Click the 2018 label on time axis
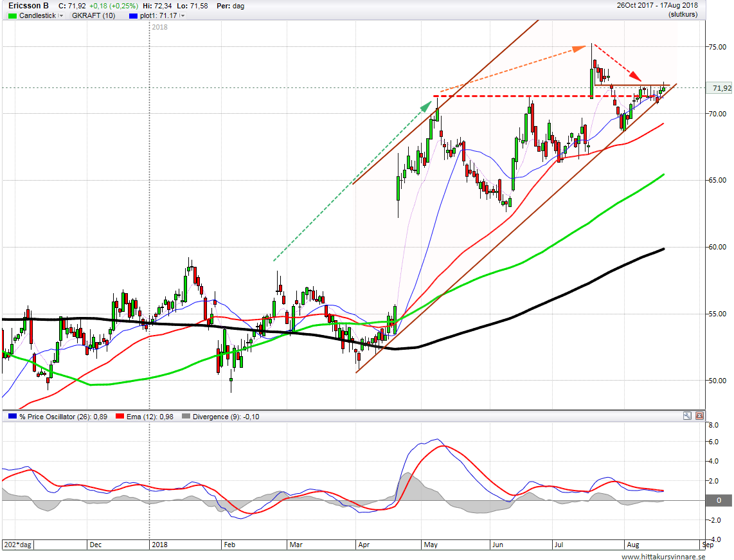734x560 pixels. click(159, 545)
